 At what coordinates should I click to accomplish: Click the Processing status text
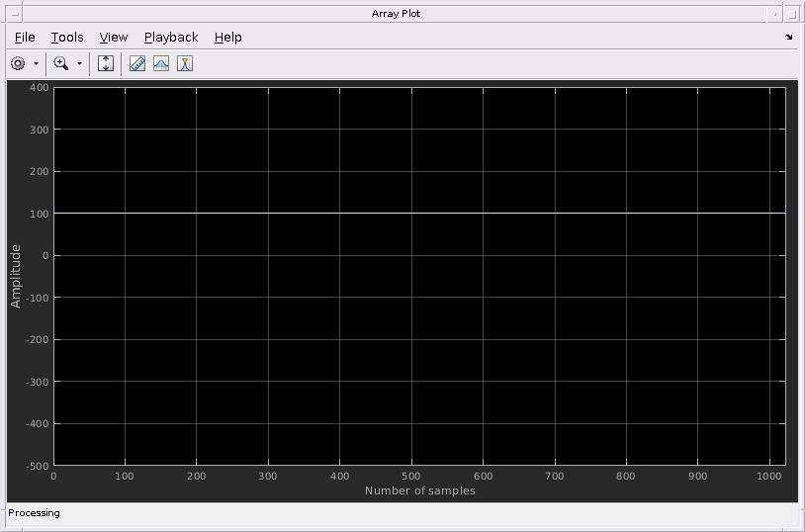[34, 513]
